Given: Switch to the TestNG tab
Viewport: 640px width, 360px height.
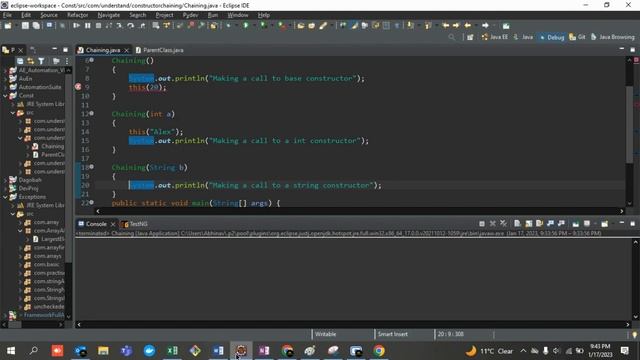Looking at the screenshot, I should [135, 224].
